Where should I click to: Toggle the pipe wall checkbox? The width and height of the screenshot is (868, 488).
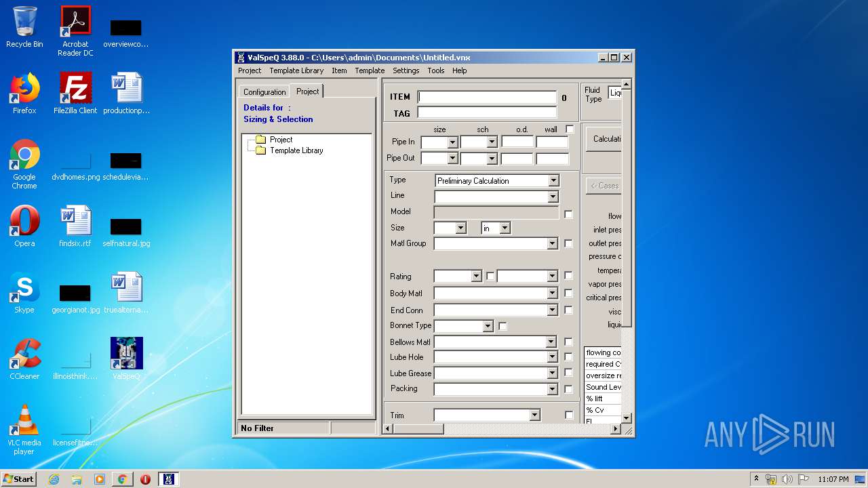pos(570,129)
